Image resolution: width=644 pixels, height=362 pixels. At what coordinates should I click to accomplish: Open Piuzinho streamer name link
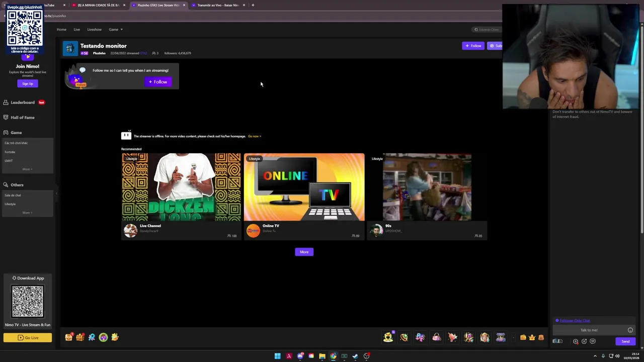(x=99, y=53)
